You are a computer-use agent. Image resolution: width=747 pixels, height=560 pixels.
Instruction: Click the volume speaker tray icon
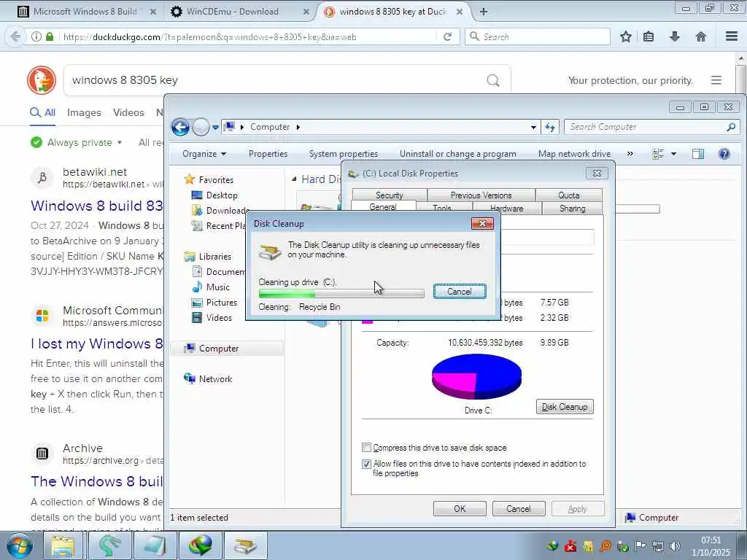click(675, 546)
